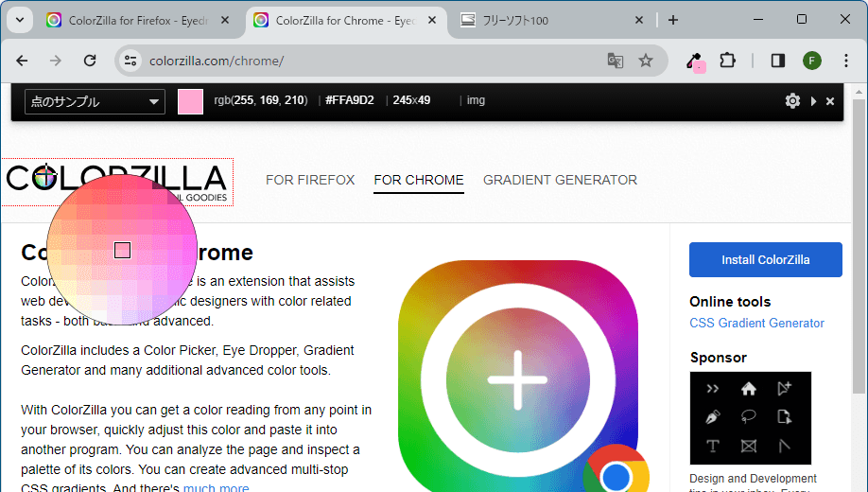
Task: Open ColorZilla toolbar settings gear
Action: pyautogui.click(x=792, y=101)
